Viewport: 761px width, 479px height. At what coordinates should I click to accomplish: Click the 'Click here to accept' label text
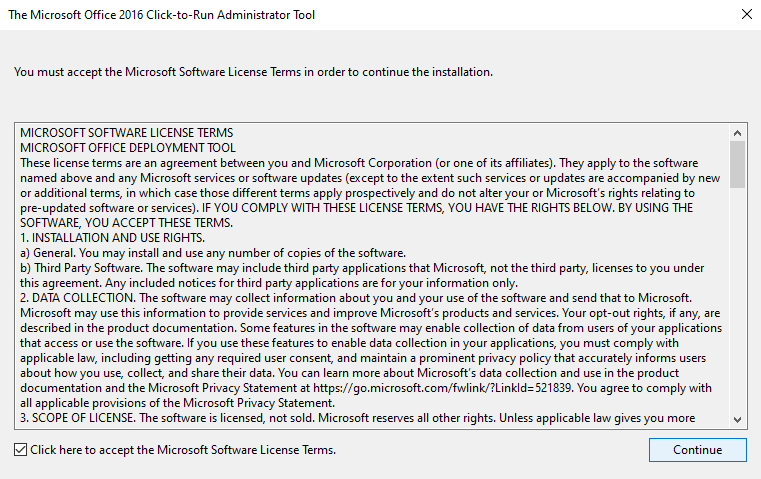click(x=183, y=450)
